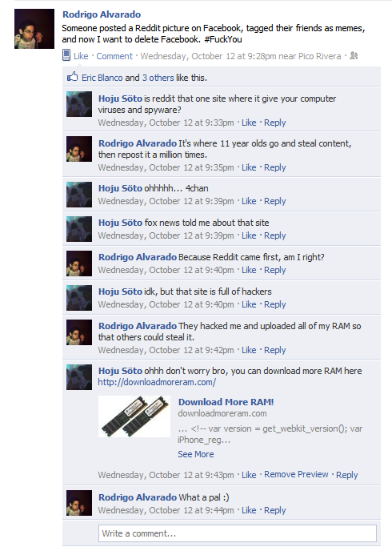This screenshot has width=392, height=551.
Task: Reply to the 'What a pal :)' comment
Action: pyautogui.click(x=275, y=510)
